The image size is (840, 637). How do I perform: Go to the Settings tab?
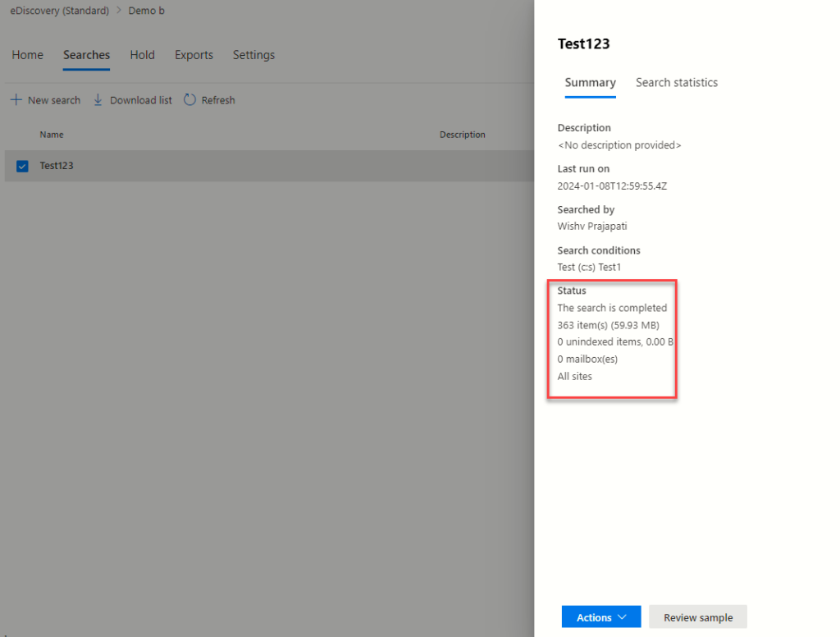253,55
